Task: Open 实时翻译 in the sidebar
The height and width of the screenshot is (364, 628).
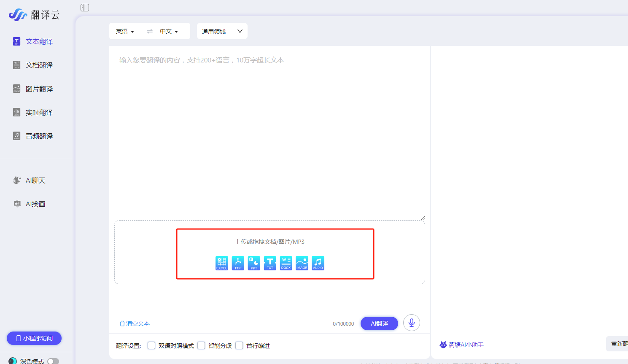Action: (x=33, y=112)
